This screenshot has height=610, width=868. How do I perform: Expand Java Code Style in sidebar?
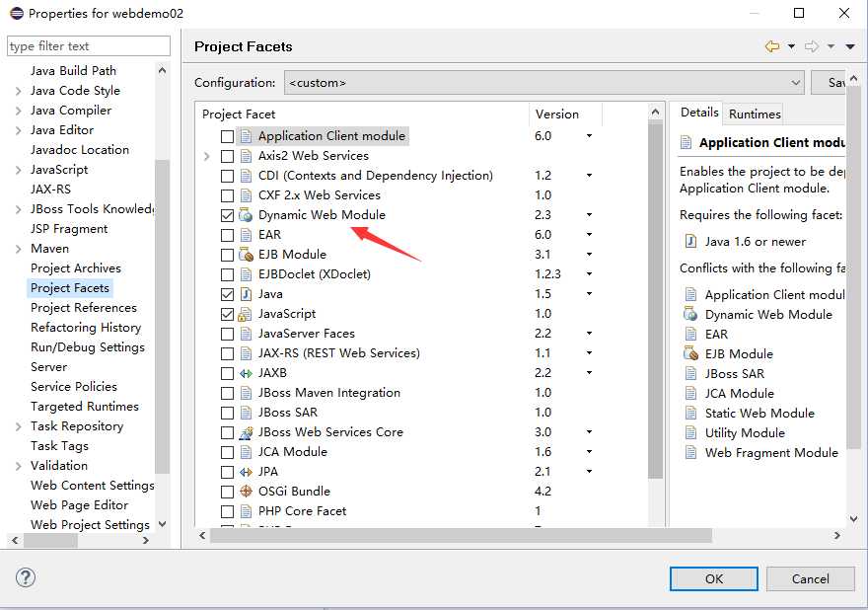(19, 91)
